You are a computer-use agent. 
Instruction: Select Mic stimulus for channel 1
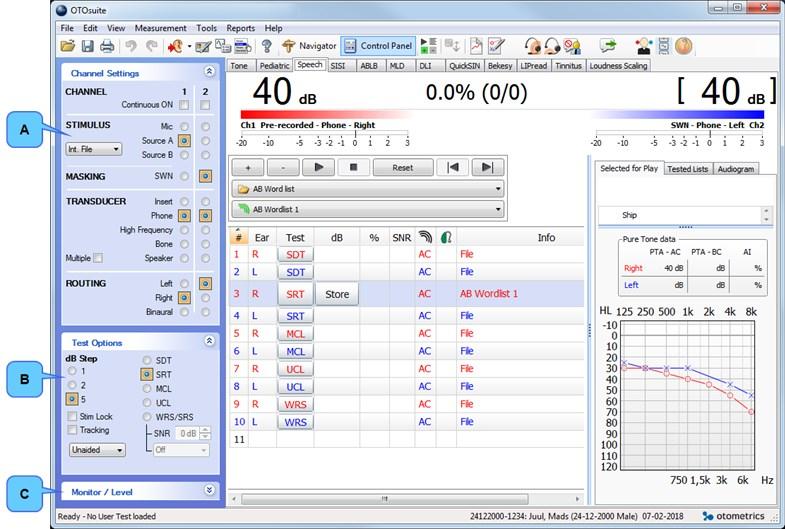click(185, 127)
